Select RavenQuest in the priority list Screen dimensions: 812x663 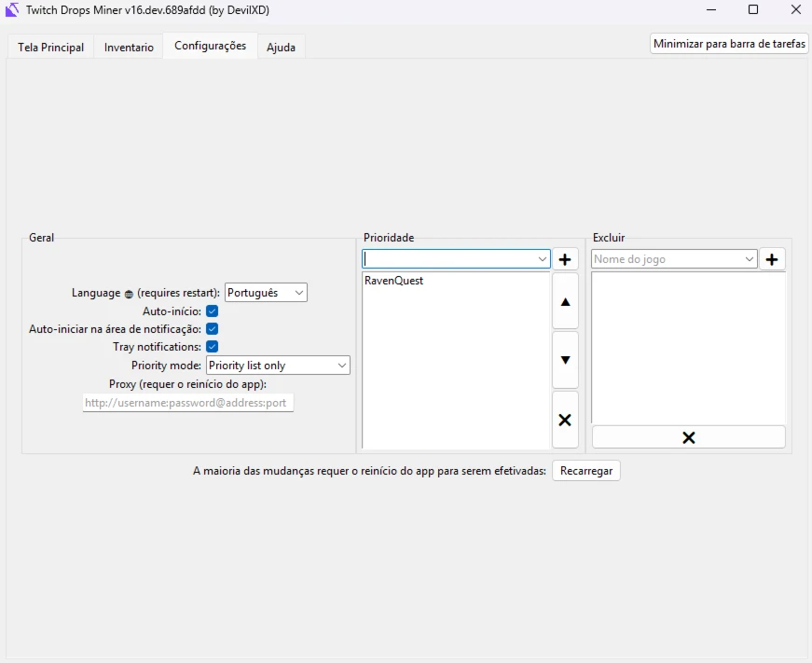pyautogui.click(x=393, y=281)
